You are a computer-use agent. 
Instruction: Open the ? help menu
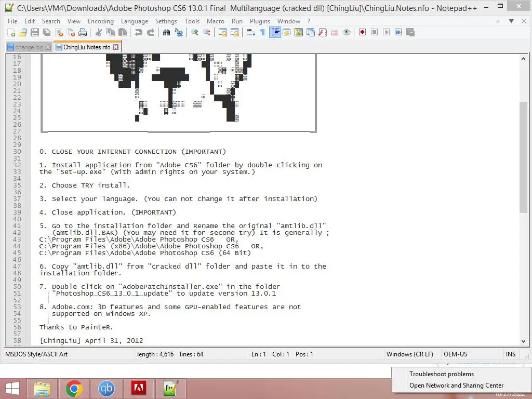click(x=309, y=21)
